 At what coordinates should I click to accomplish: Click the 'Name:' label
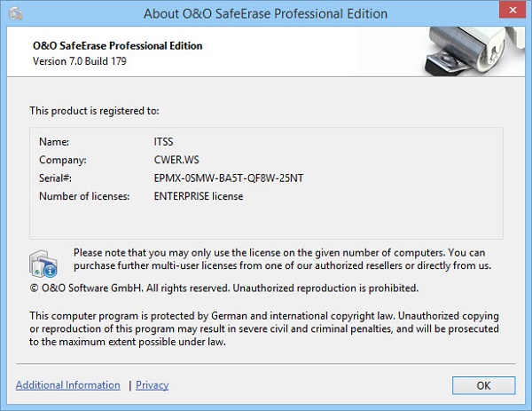pos(54,141)
